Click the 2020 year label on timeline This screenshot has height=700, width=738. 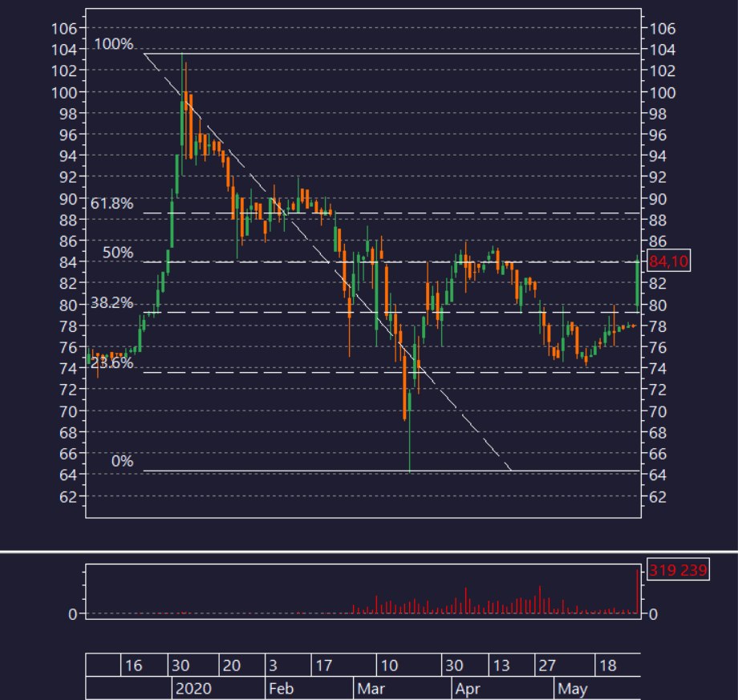(x=193, y=689)
